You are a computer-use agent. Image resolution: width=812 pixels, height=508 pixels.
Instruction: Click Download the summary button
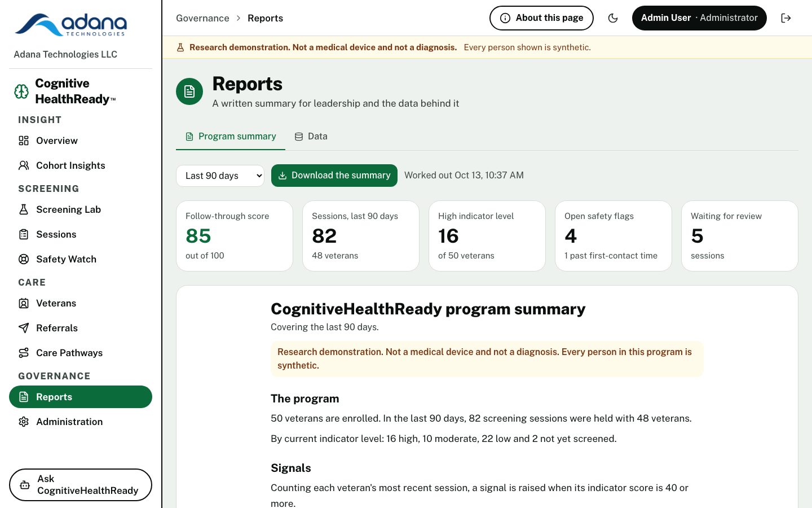(334, 176)
